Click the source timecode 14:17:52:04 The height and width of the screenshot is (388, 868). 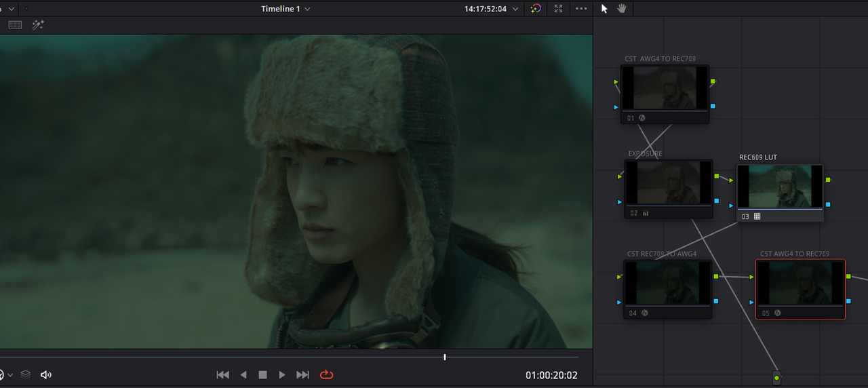pyautogui.click(x=486, y=9)
